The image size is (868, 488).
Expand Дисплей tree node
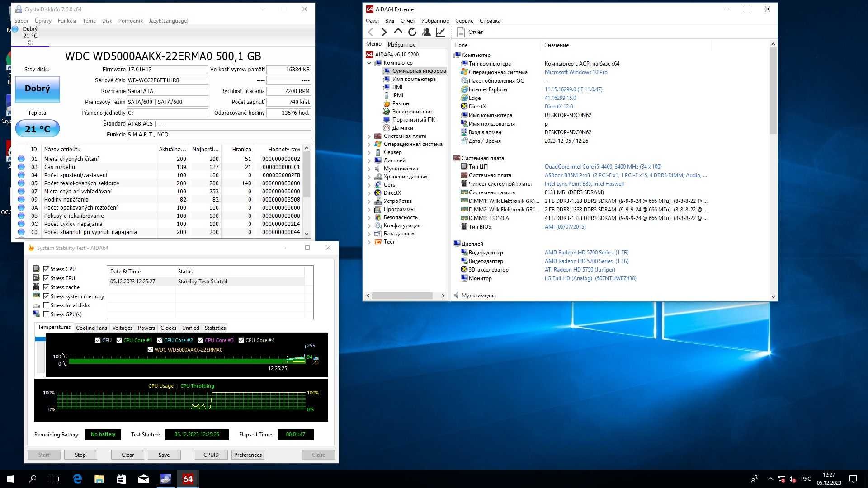[369, 161]
